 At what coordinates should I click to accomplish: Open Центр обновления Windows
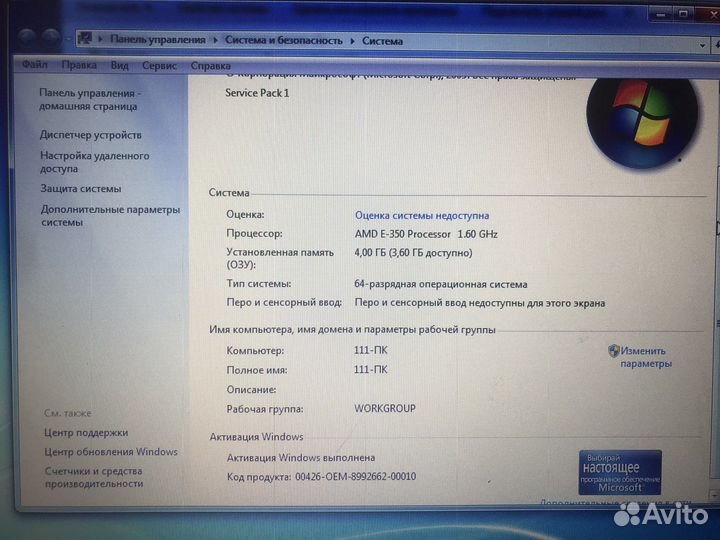111,452
